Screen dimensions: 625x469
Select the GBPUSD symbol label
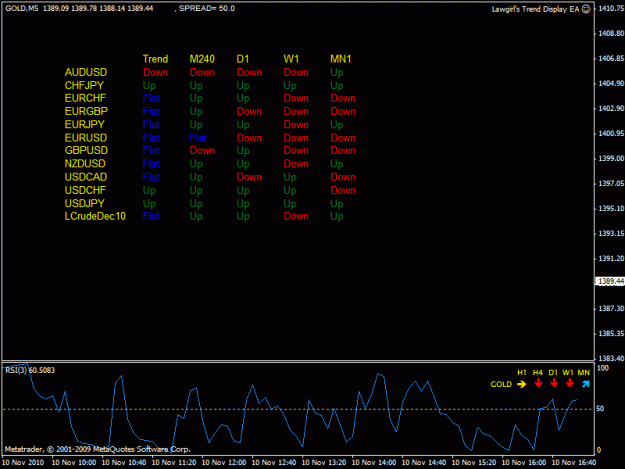[x=86, y=150]
